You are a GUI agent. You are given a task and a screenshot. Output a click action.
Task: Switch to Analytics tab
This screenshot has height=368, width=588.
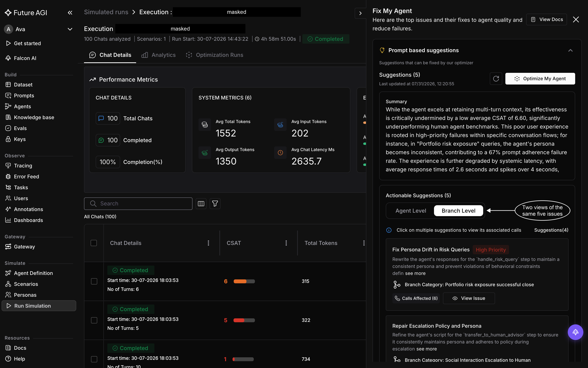[x=158, y=55]
